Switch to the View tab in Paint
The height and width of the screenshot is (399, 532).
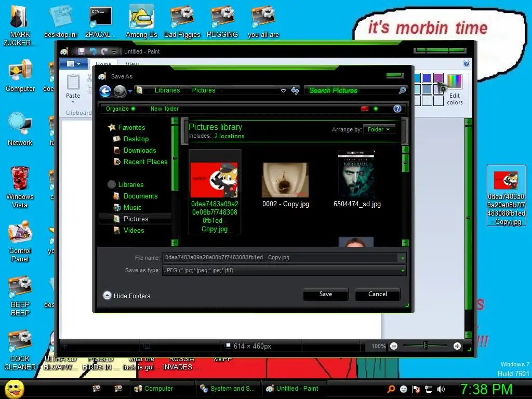[x=132, y=64]
